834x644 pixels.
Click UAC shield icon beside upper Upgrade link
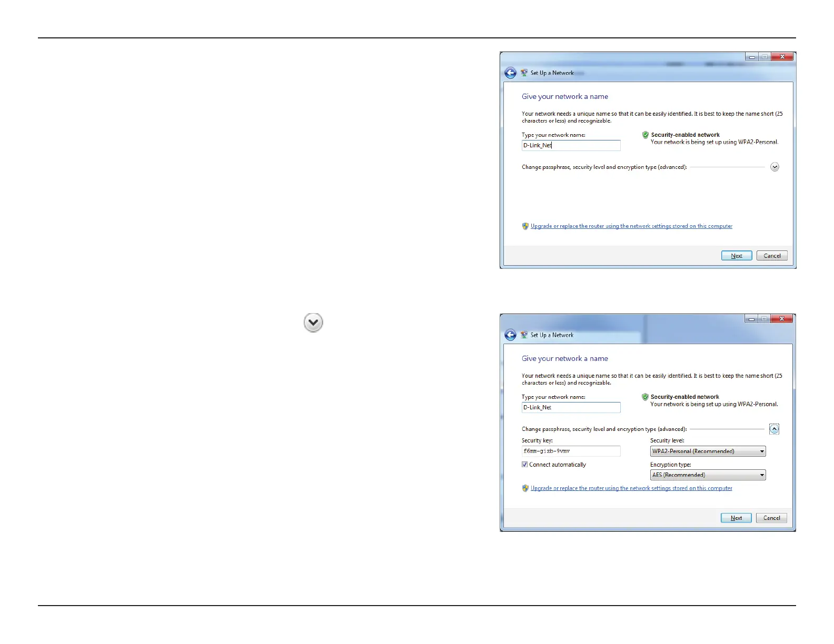(525, 226)
